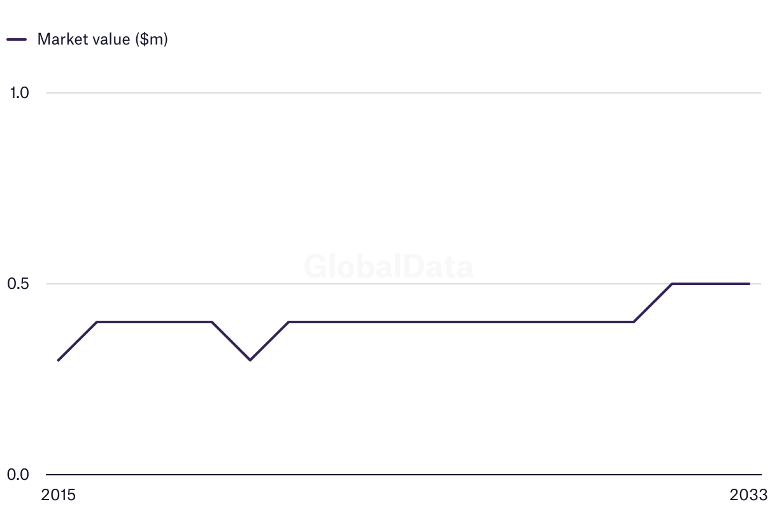Click the dark x-axis baseline at 0.0
Screen dimensions: 777x532
coord(404,475)
